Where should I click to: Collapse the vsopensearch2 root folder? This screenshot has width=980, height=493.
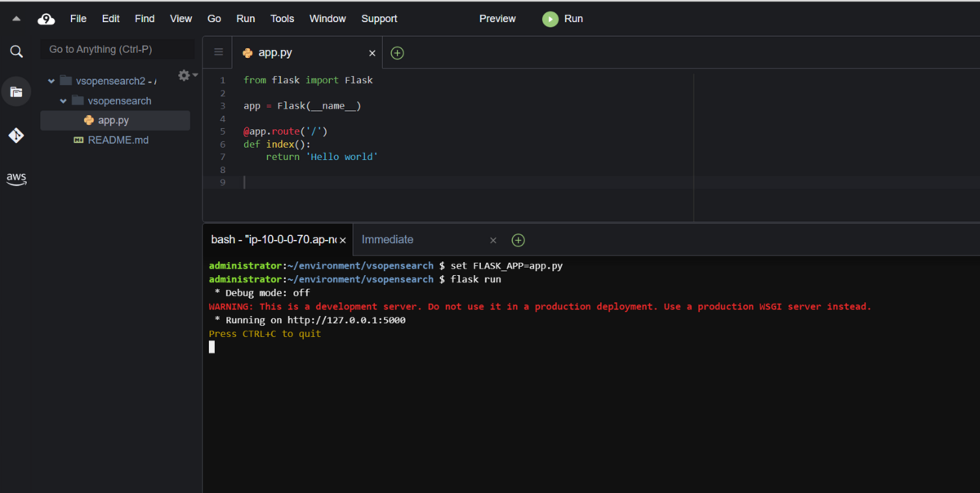(51, 81)
